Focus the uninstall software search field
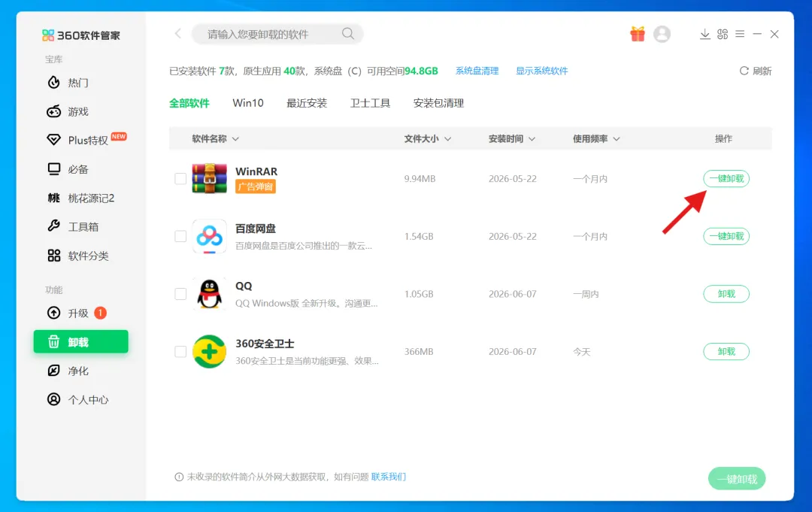The image size is (812, 512). click(x=277, y=34)
